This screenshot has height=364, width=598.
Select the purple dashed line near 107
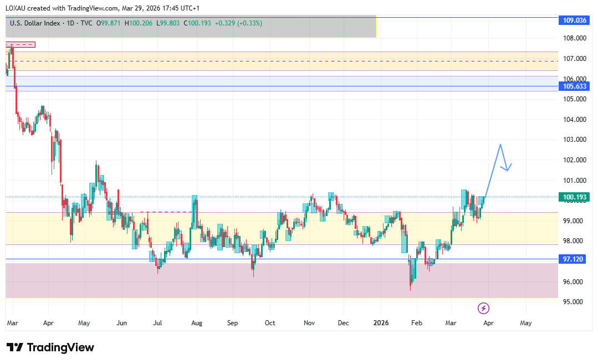(x=277, y=61)
